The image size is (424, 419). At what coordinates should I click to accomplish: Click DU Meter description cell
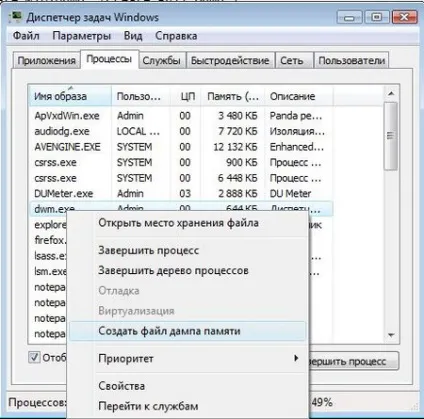point(290,194)
